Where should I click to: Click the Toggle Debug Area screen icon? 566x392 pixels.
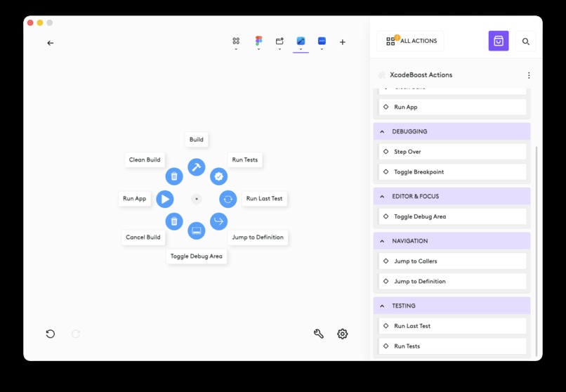click(197, 230)
